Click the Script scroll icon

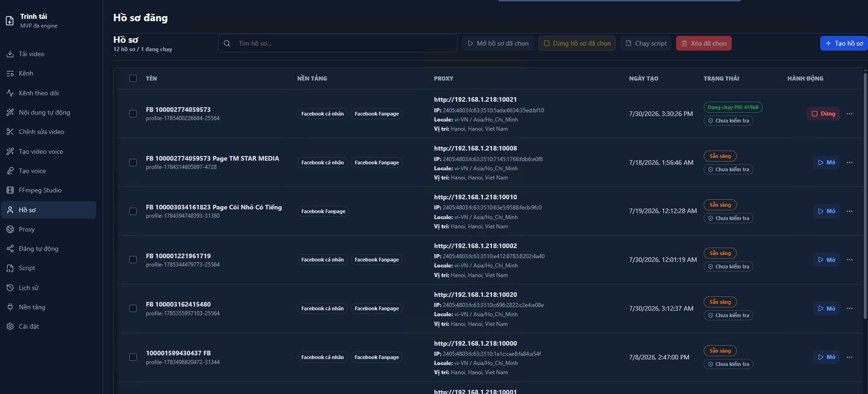click(x=10, y=268)
